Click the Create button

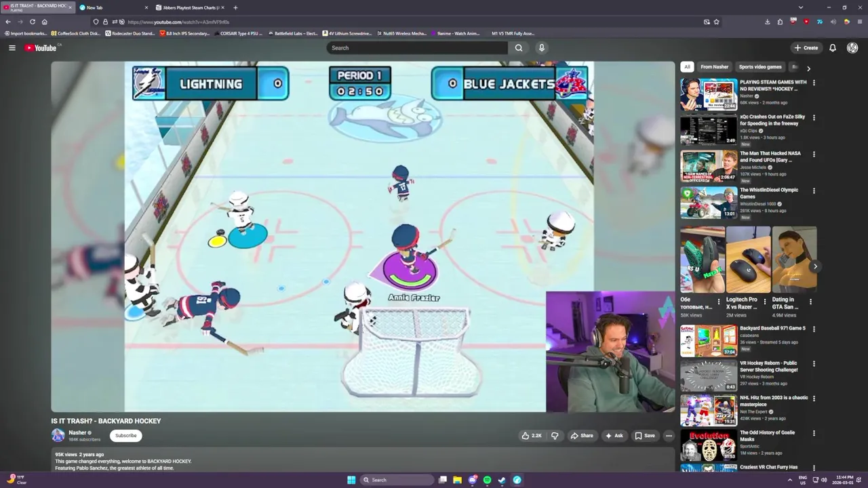tap(806, 47)
